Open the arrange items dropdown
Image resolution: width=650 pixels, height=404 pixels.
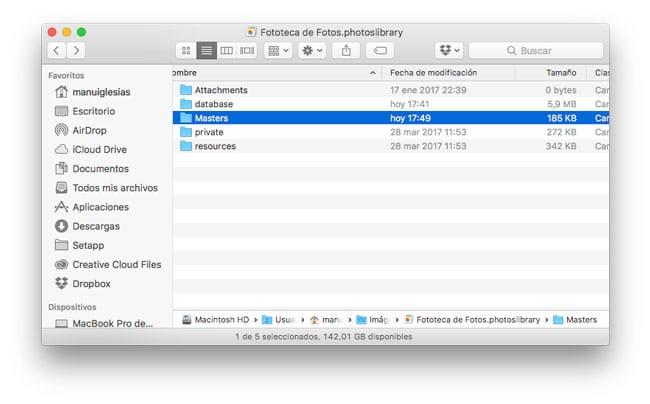coord(278,51)
